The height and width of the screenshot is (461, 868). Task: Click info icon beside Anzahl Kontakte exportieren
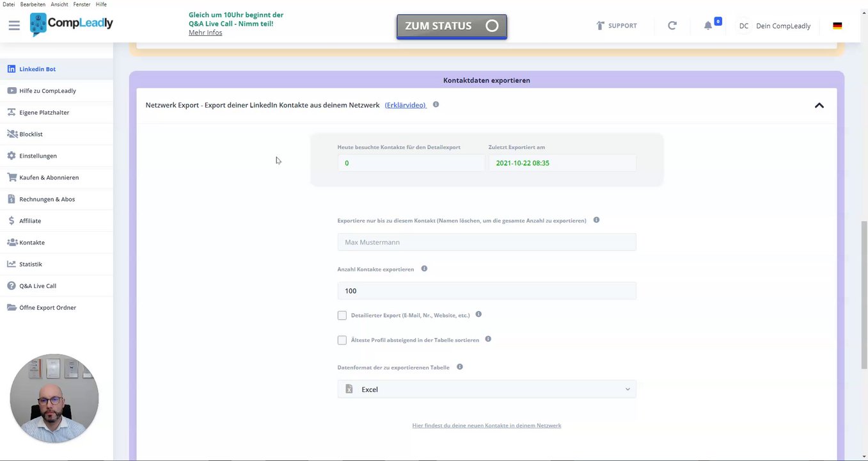coord(424,269)
